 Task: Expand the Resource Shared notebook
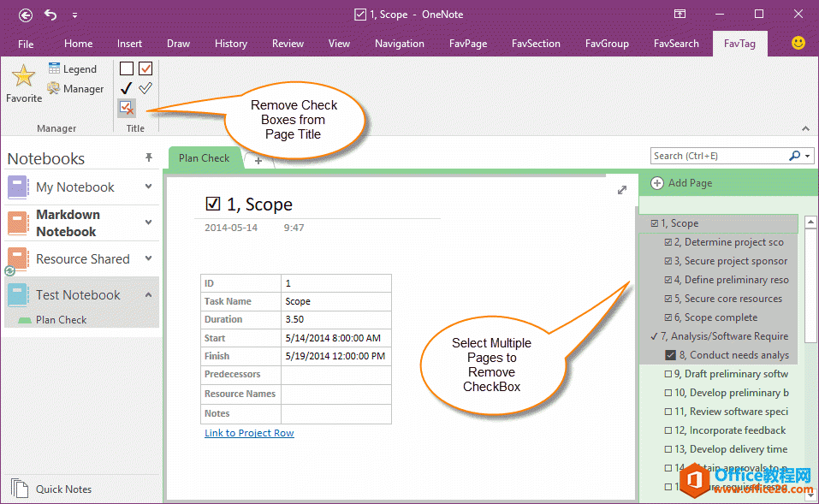(147, 258)
